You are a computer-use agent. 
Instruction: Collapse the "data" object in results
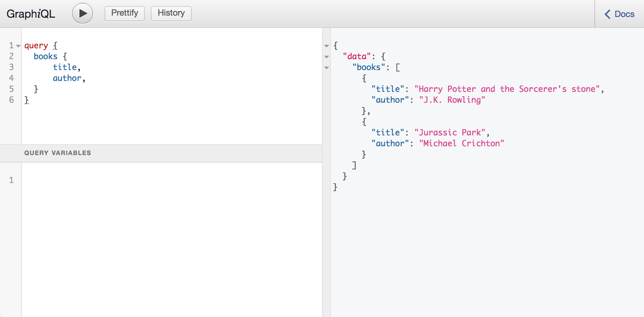[327, 57]
